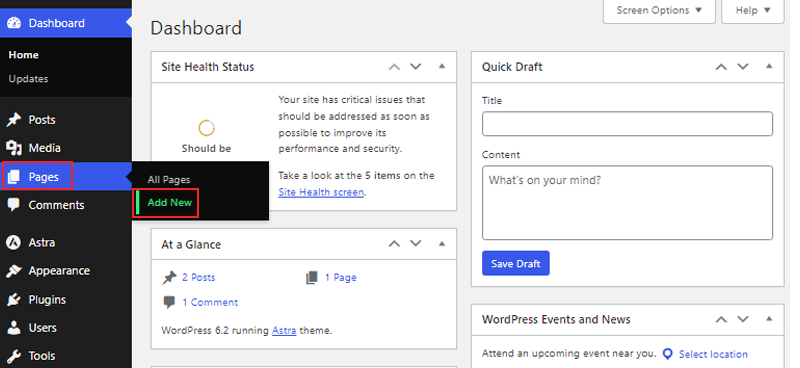Click the Site Health status circle indicator

207,128
